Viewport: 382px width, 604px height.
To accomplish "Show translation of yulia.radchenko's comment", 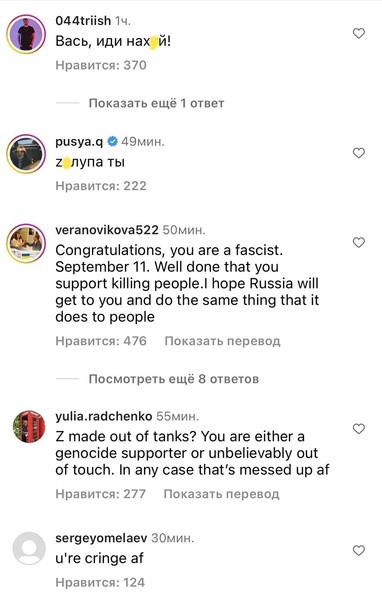I will coord(221,494).
